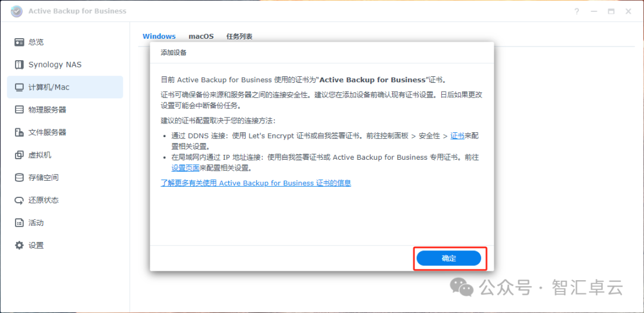Viewport: 644px width, 313px height.
Task: Switch to the Windows tab
Action: click(159, 36)
